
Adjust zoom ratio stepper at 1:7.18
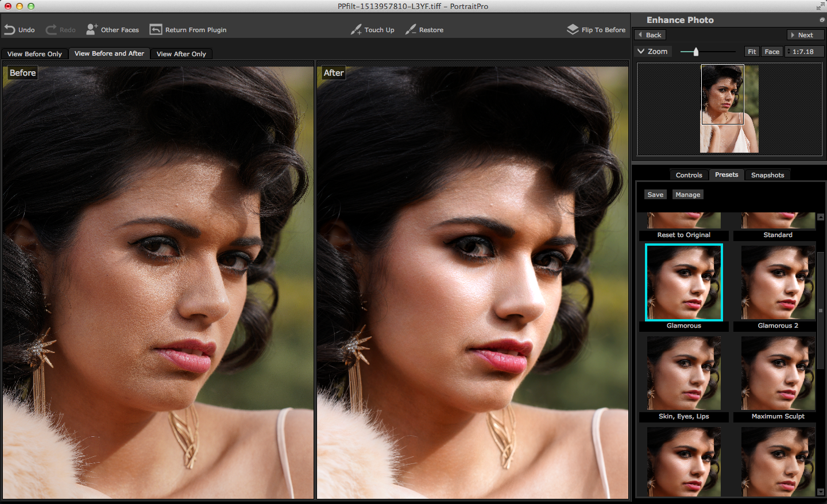(x=789, y=52)
